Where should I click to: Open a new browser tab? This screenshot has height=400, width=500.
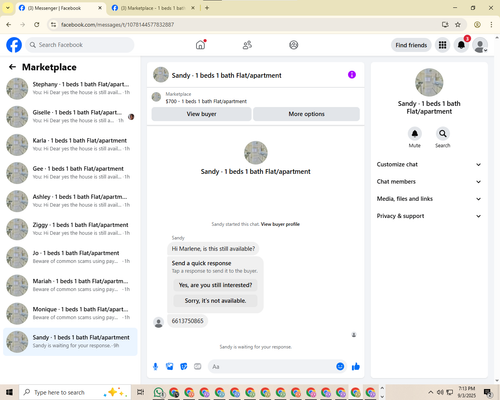pos(207,8)
